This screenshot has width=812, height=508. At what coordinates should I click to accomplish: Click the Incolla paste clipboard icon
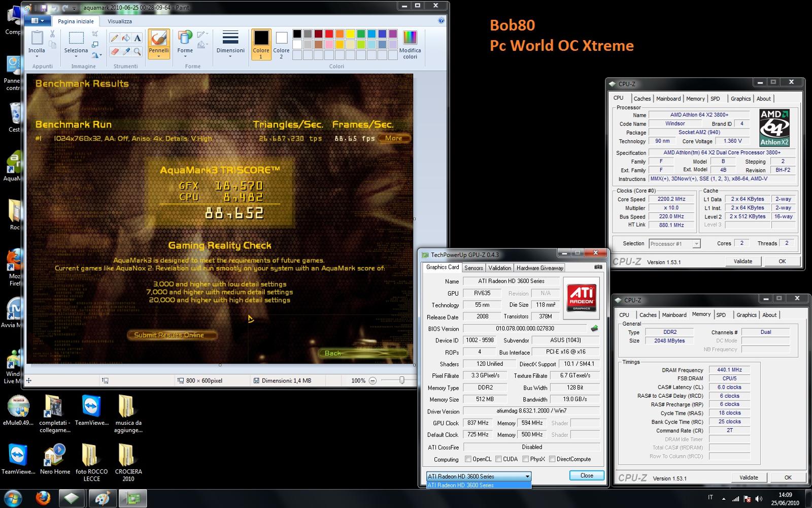click(37, 38)
